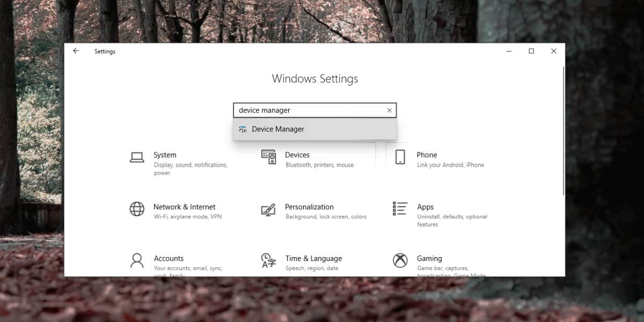Screen dimensions: 644x322
Task: Open System settings laptop icon
Action: tap(137, 157)
